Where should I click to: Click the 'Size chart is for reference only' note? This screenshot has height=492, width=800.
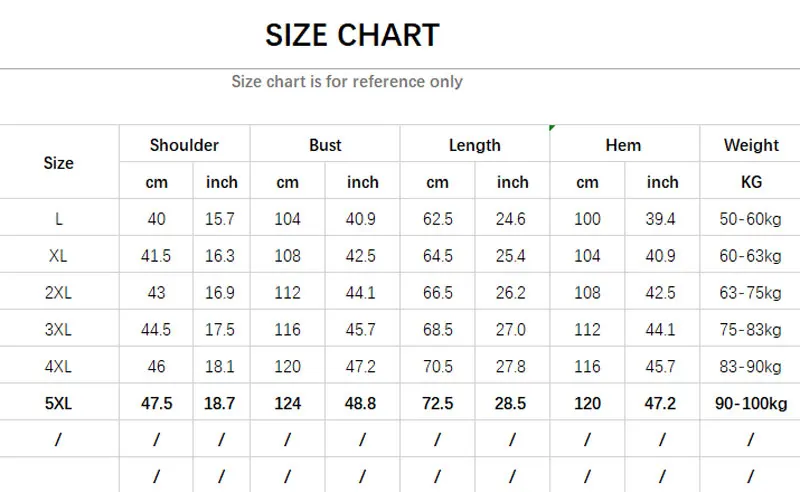pos(347,82)
